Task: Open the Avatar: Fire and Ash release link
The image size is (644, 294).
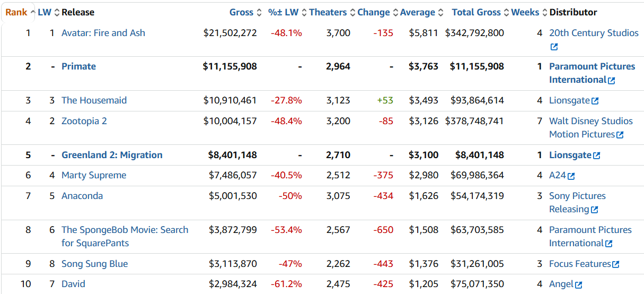Action: pos(103,33)
